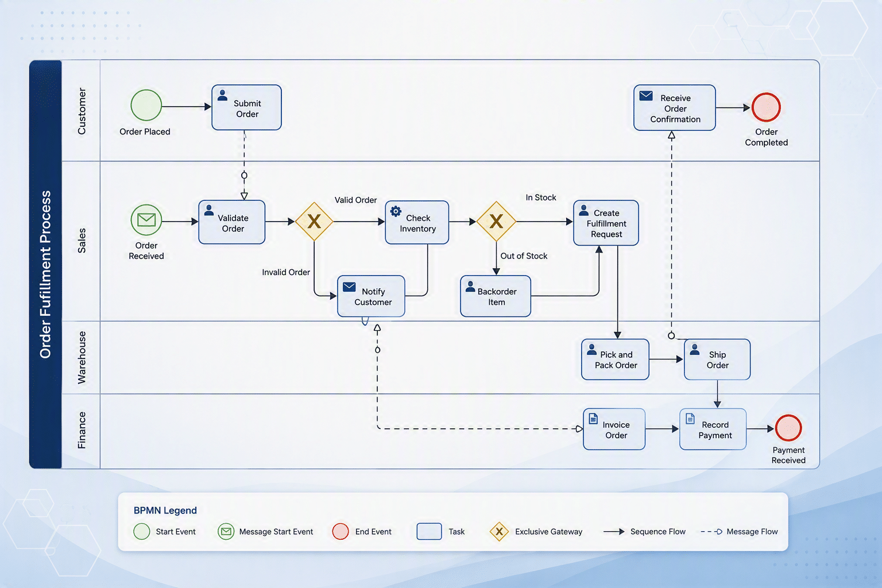Click the Start Event legend icon
This screenshot has height=588, width=882.
(x=142, y=532)
